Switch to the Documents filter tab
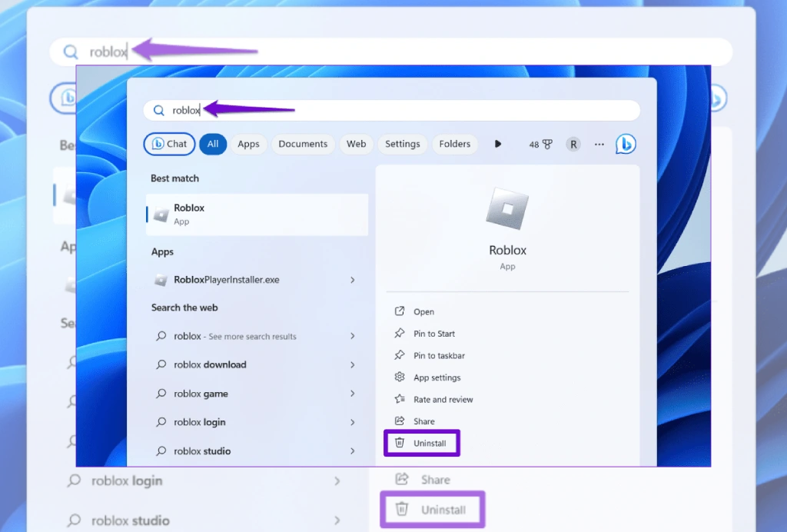The height and width of the screenshot is (532, 787). pyautogui.click(x=303, y=144)
